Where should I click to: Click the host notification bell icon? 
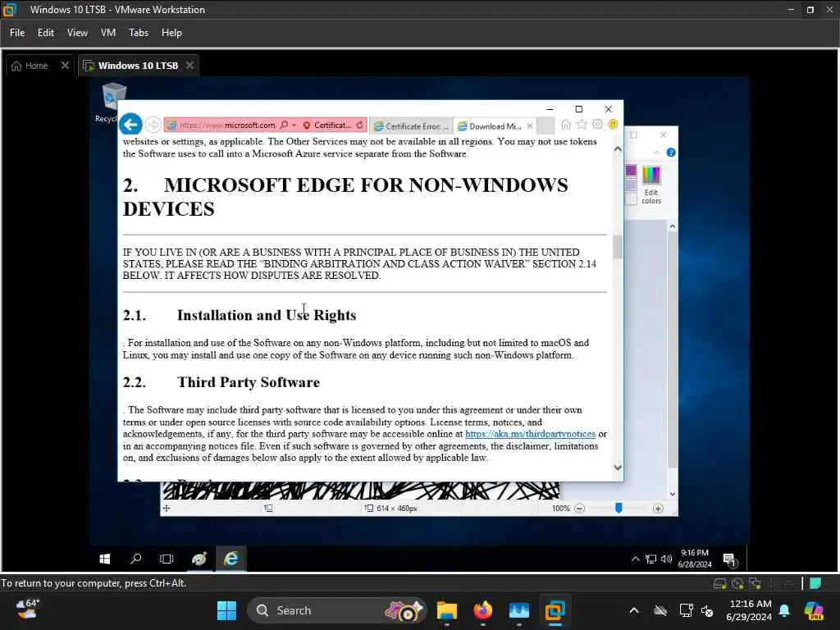tap(784, 610)
